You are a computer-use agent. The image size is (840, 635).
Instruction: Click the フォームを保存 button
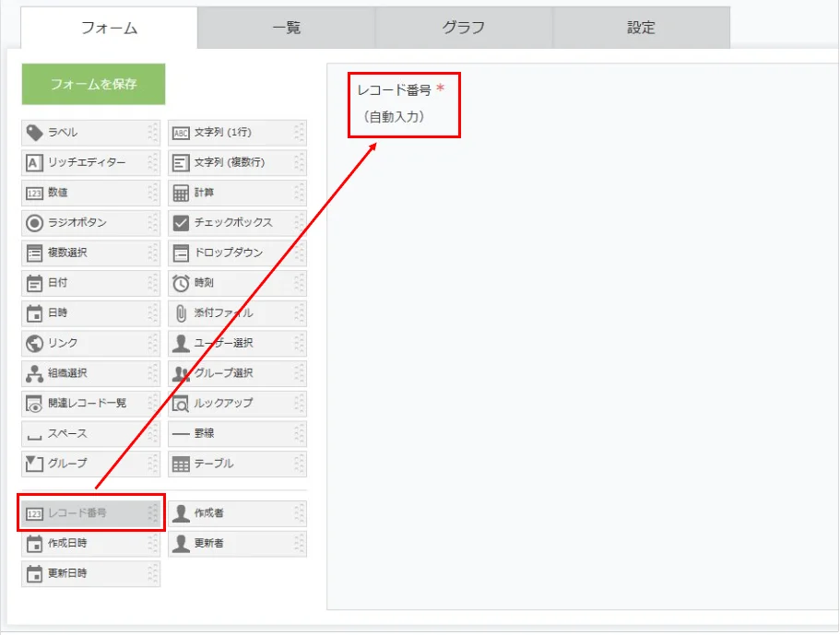pyautogui.click(x=93, y=84)
